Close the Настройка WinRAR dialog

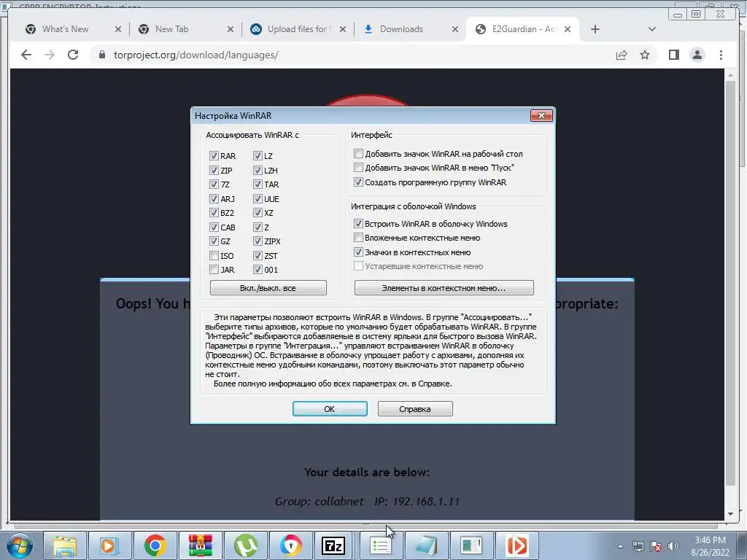pyautogui.click(x=541, y=115)
